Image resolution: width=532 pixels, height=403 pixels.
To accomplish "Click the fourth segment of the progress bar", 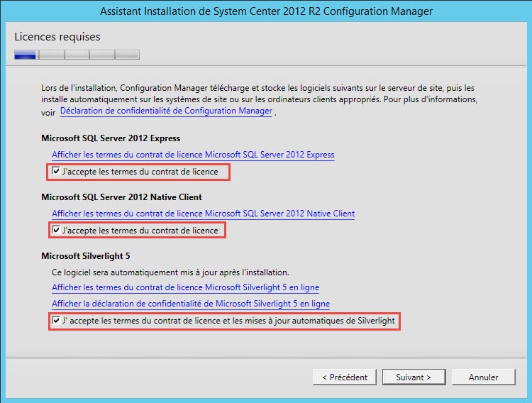I will coord(102,55).
